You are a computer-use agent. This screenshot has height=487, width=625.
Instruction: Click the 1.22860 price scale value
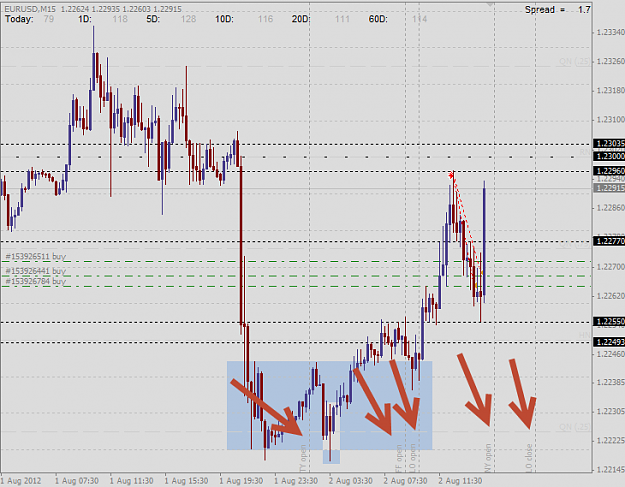point(610,208)
